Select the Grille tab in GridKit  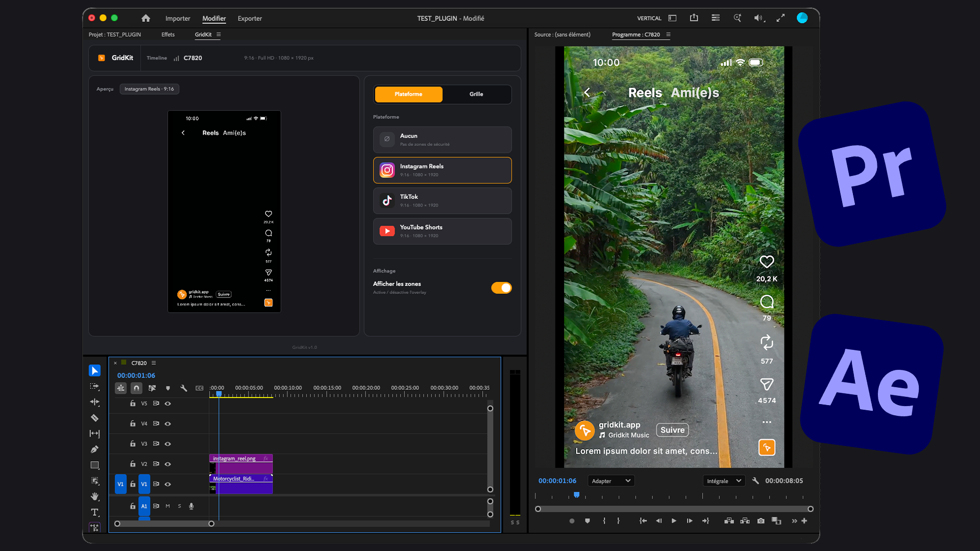tap(476, 94)
